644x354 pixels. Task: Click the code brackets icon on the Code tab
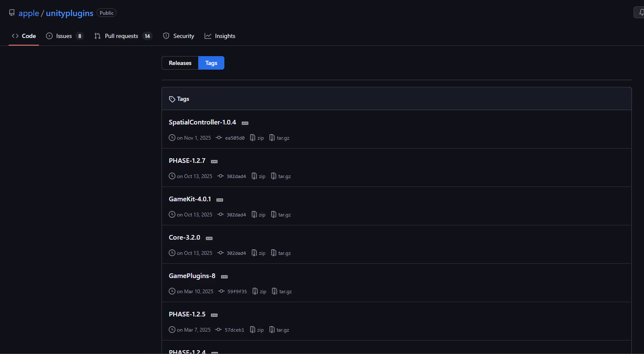pyautogui.click(x=15, y=36)
